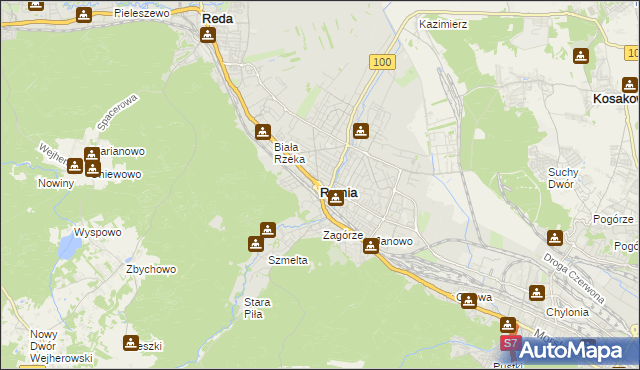Click the Rumia city label
The image size is (640, 370).
click(x=339, y=193)
